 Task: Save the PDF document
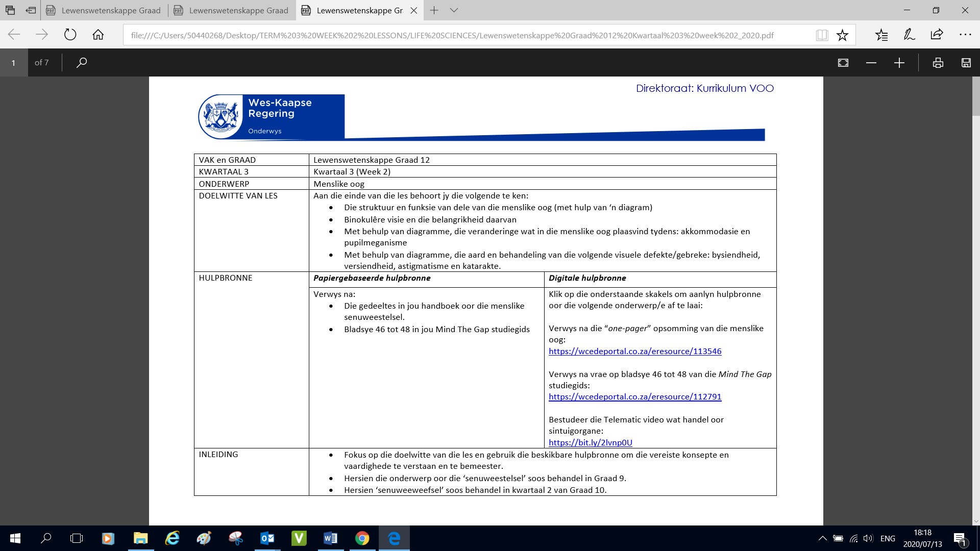pyautogui.click(x=966, y=63)
